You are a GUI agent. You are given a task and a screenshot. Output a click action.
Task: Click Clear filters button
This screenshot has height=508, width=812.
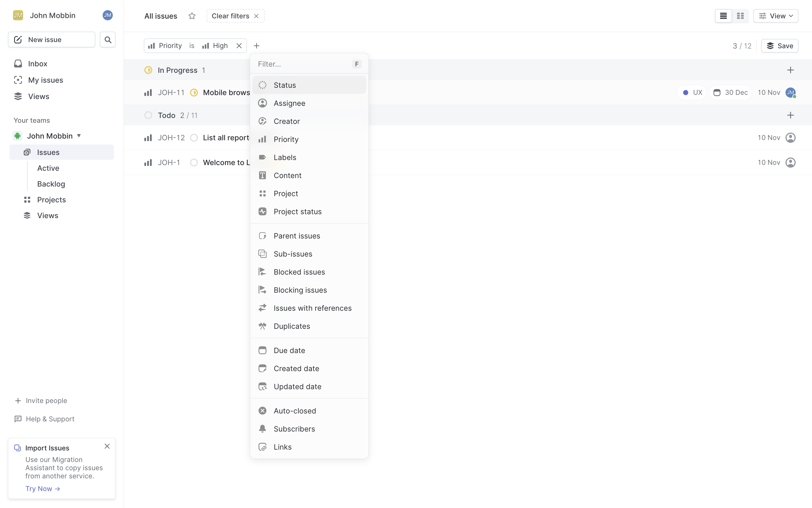click(x=235, y=16)
